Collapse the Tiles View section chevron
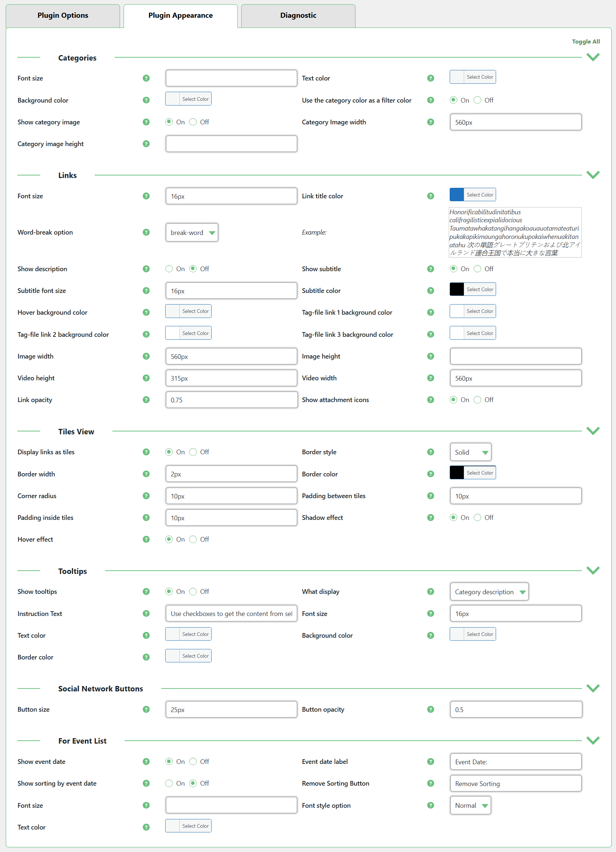616x852 pixels. point(593,431)
